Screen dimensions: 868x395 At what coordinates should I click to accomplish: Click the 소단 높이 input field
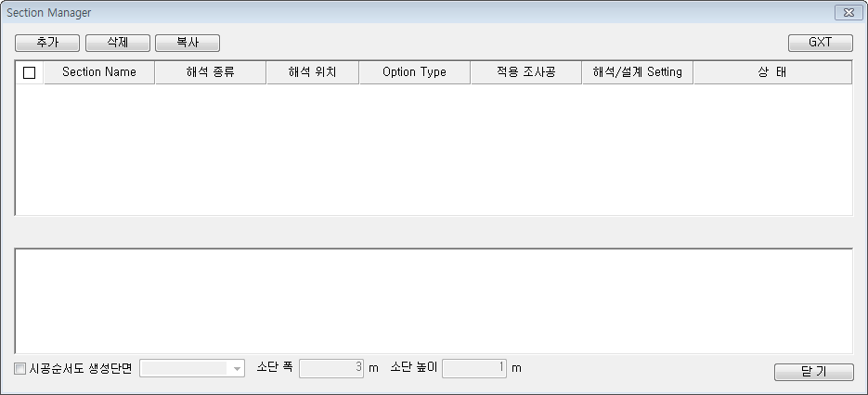[x=474, y=368]
